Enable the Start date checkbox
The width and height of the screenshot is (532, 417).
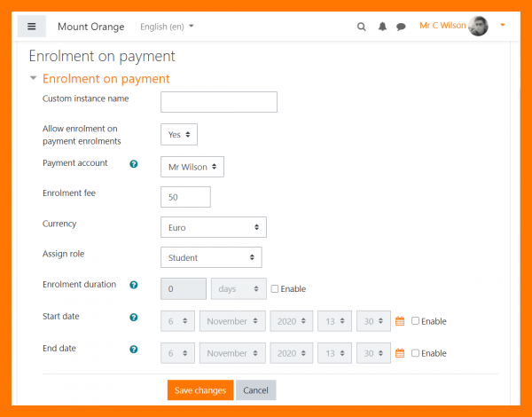point(416,321)
